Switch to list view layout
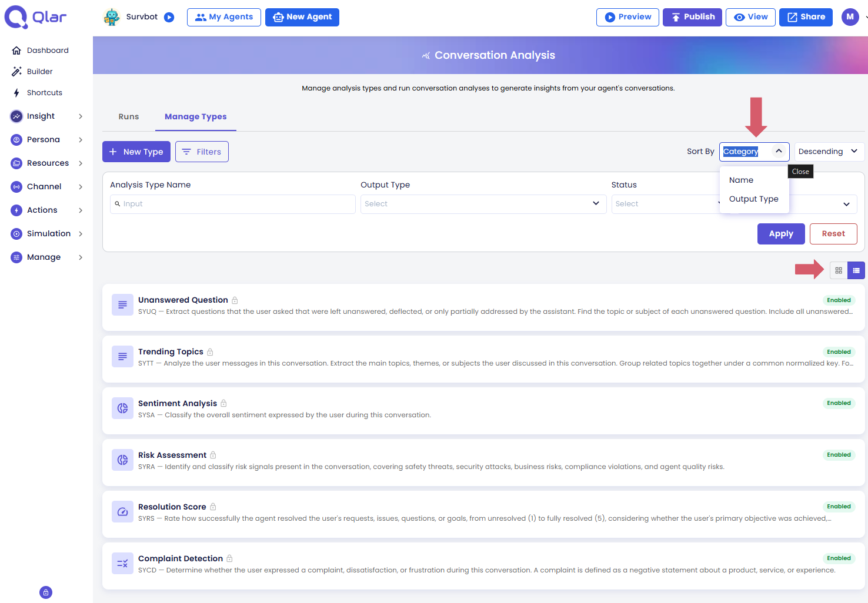Image resolution: width=868 pixels, height=603 pixels. (x=856, y=270)
